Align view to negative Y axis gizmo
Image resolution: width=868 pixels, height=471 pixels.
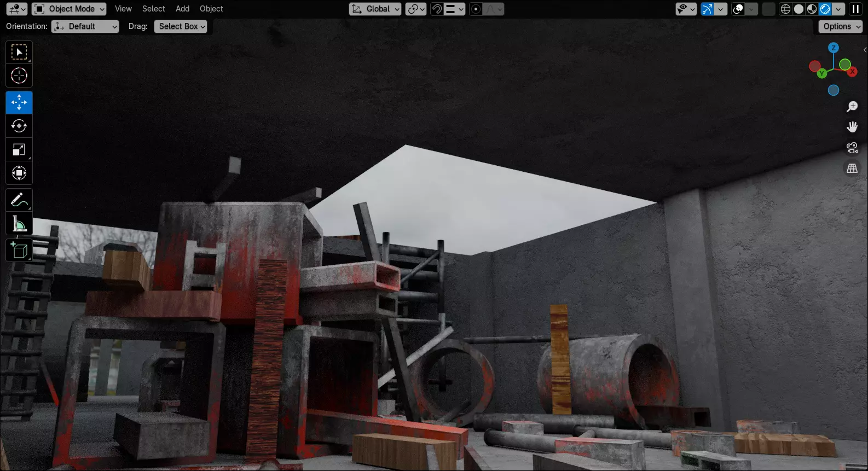[845, 65]
